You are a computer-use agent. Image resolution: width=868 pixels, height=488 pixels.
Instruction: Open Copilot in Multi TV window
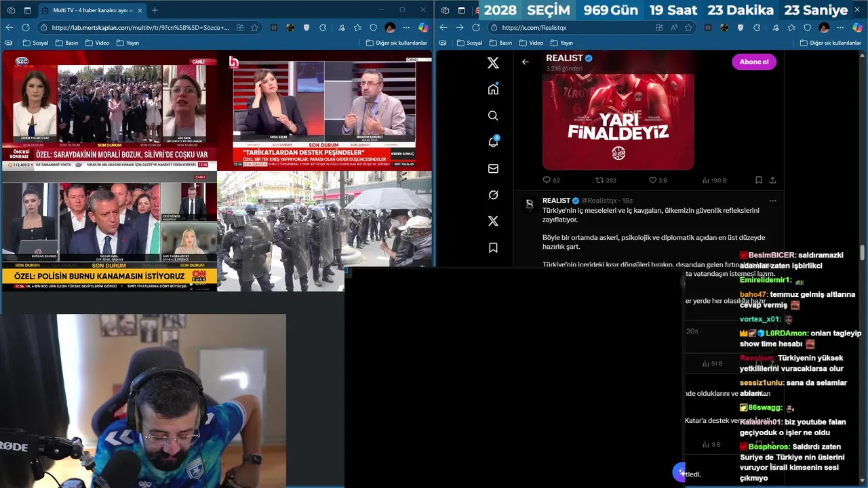coord(423,28)
